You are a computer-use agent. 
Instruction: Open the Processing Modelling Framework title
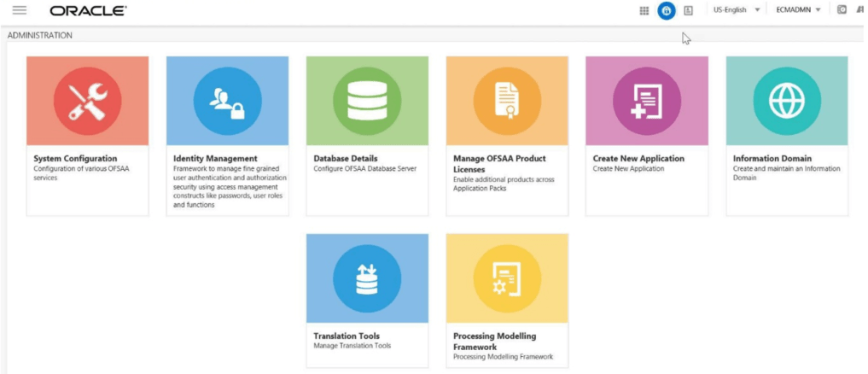coord(494,342)
